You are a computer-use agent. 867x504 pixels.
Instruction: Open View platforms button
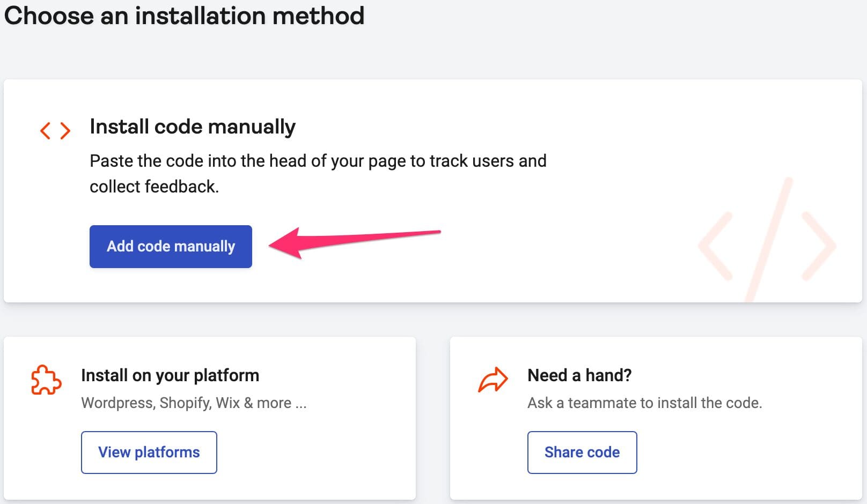[x=149, y=452]
